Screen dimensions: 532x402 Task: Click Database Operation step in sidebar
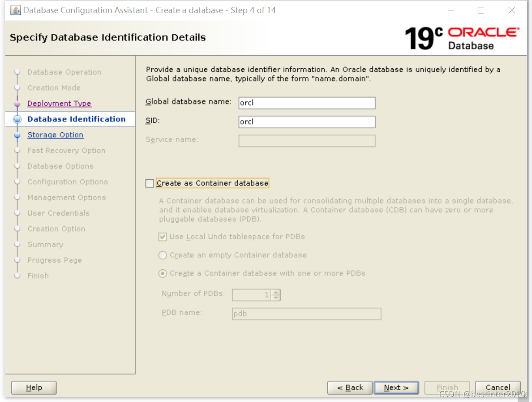pyautogui.click(x=64, y=72)
